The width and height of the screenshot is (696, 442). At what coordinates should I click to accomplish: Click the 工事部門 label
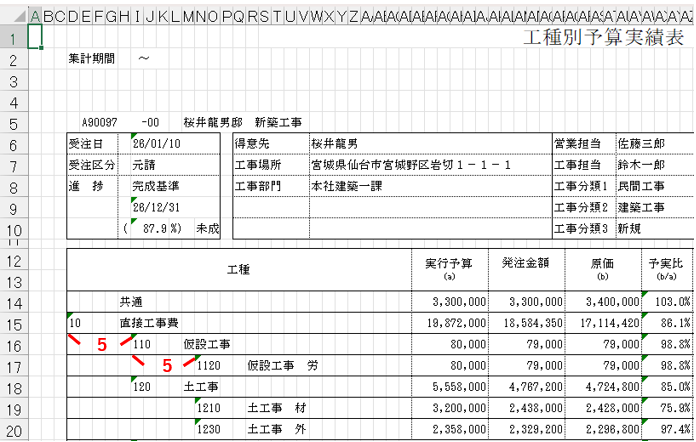coord(258,186)
